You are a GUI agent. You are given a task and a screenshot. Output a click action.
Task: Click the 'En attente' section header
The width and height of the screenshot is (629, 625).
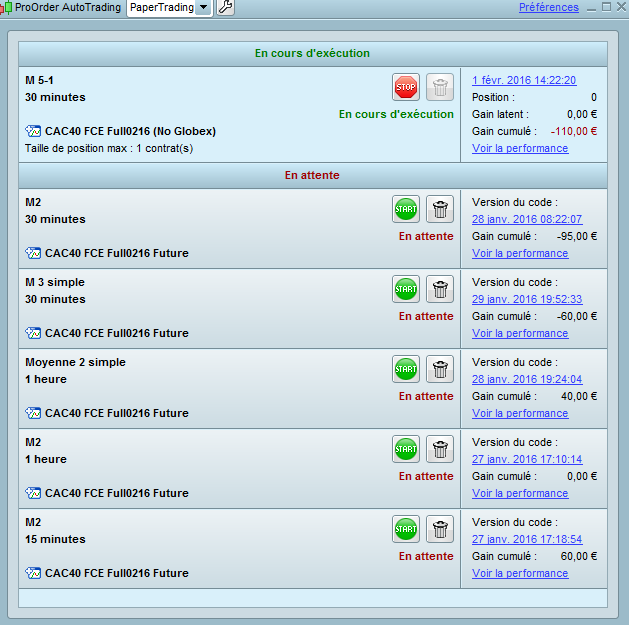[312, 175]
